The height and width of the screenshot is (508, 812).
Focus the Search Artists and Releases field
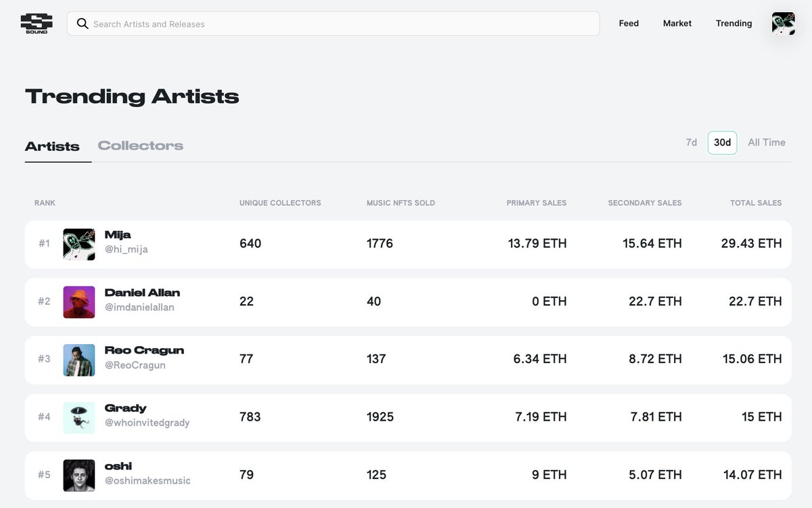tap(338, 24)
